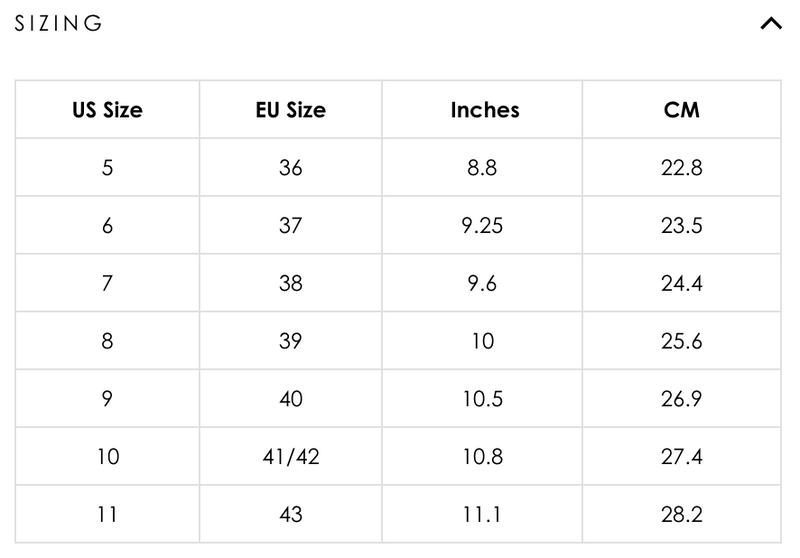This screenshot has height=558, width=800.
Task: Select the US size 9 cell
Action: pyautogui.click(x=107, y=400)
